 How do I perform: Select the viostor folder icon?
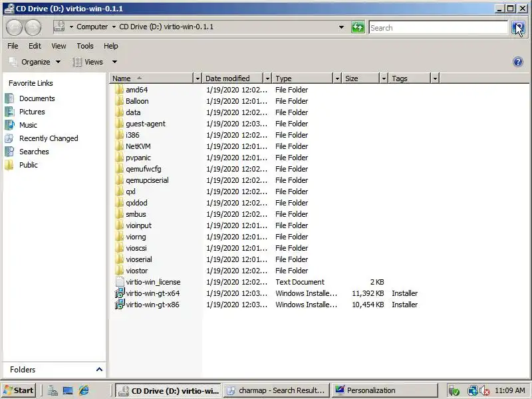(119, 271)
